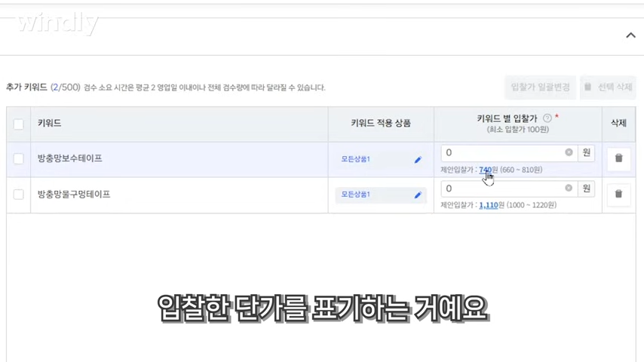Click the (최소 입찰가 100원) note

point(518,130)
